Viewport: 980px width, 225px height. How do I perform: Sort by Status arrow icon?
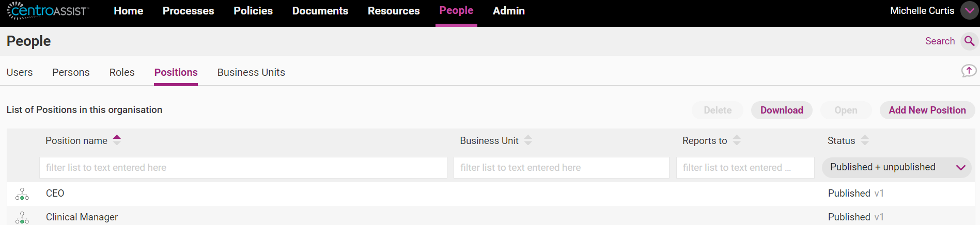pyautogui.click(x=865, y=140)
